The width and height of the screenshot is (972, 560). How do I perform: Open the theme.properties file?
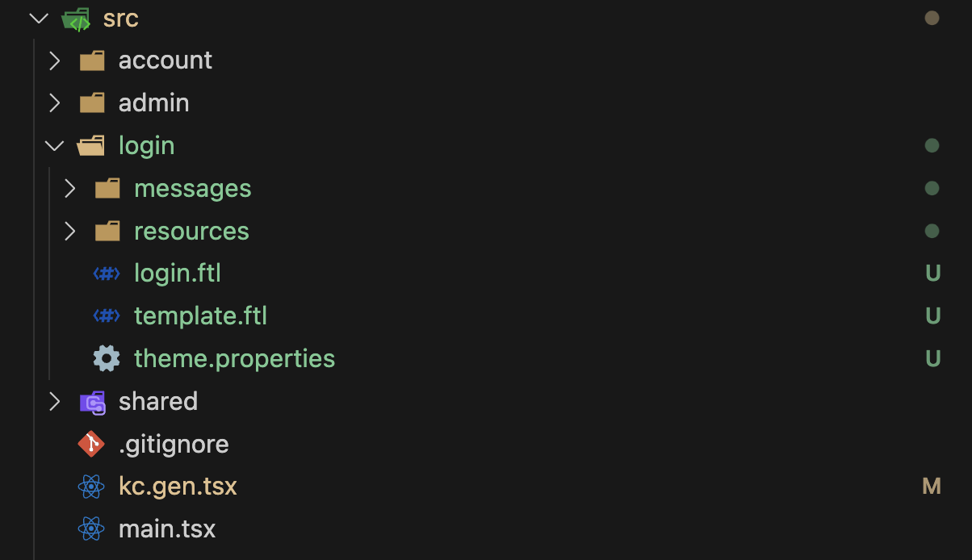click(x=234, y=357)
